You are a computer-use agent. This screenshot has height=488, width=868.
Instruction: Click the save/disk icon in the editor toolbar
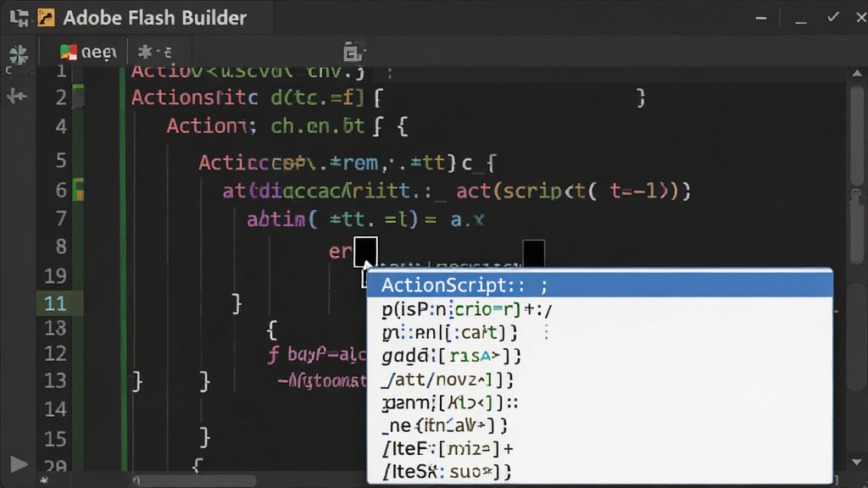pyautogui.click(x=353, y=52)
